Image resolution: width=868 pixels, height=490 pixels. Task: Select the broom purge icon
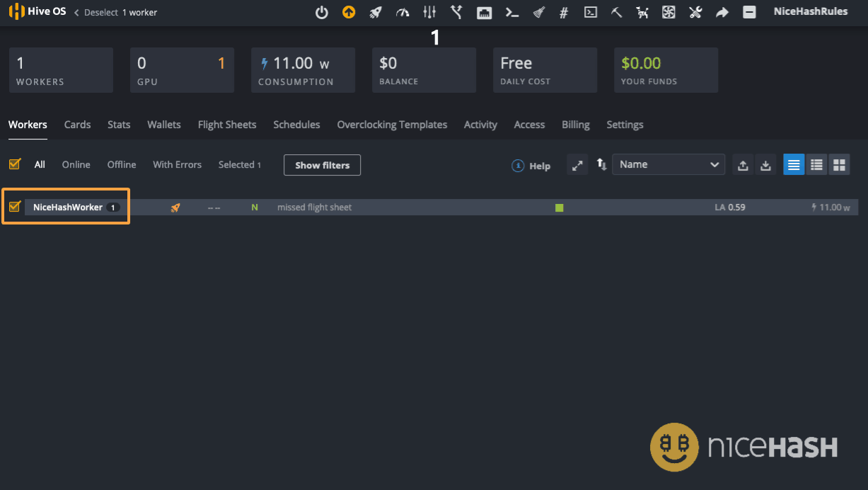(x=538, y=11)
